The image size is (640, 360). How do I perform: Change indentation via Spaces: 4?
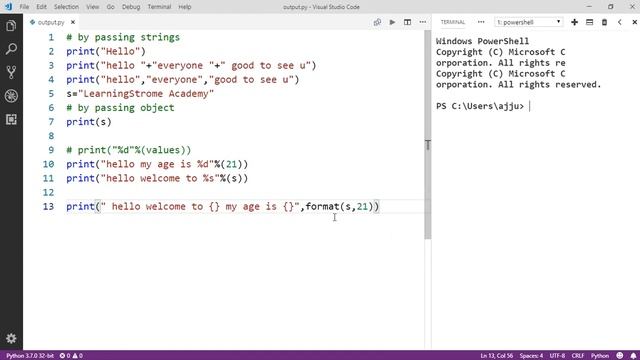(531, 356)
